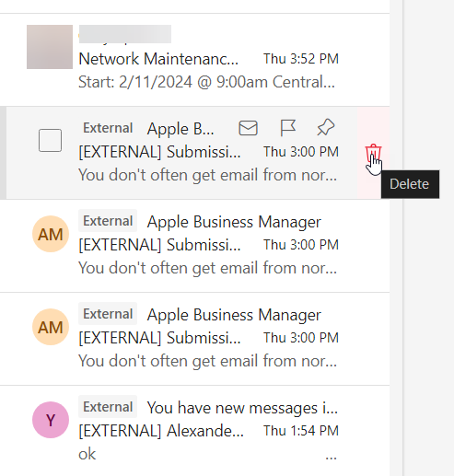Click External label on the Alexande... email
The image size is (454, 476).
[108, 407]
